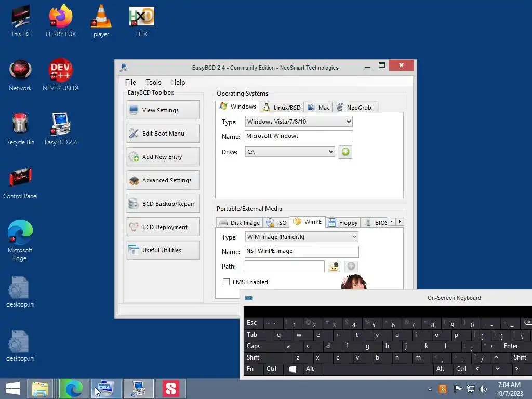Image resolution: width=532 pixels, height=399 pixels.
Task: Open Edit Boot Menu in EasyBCD
Action: click(x=163, y=134)
